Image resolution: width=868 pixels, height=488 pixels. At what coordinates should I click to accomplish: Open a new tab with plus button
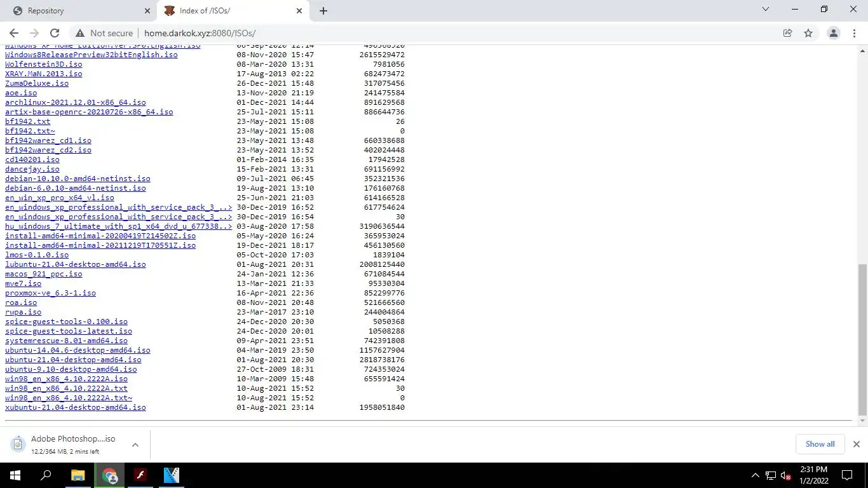point(323,11)
